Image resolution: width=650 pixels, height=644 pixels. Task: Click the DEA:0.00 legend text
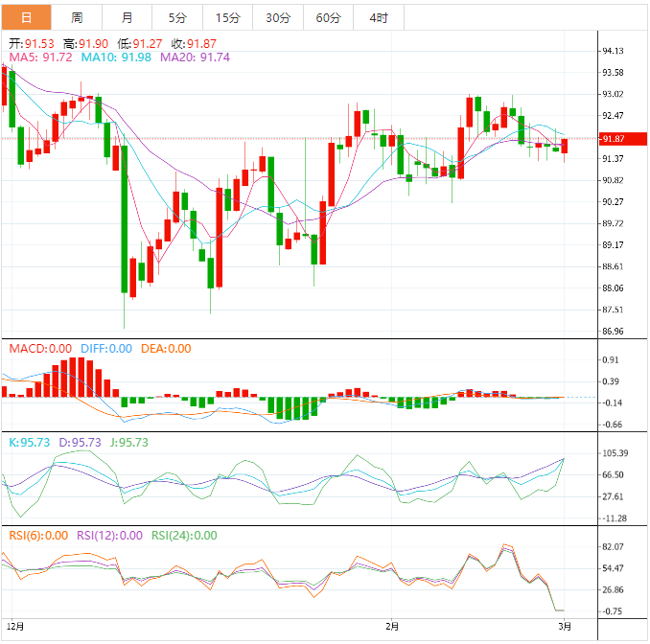coord(166,349)
